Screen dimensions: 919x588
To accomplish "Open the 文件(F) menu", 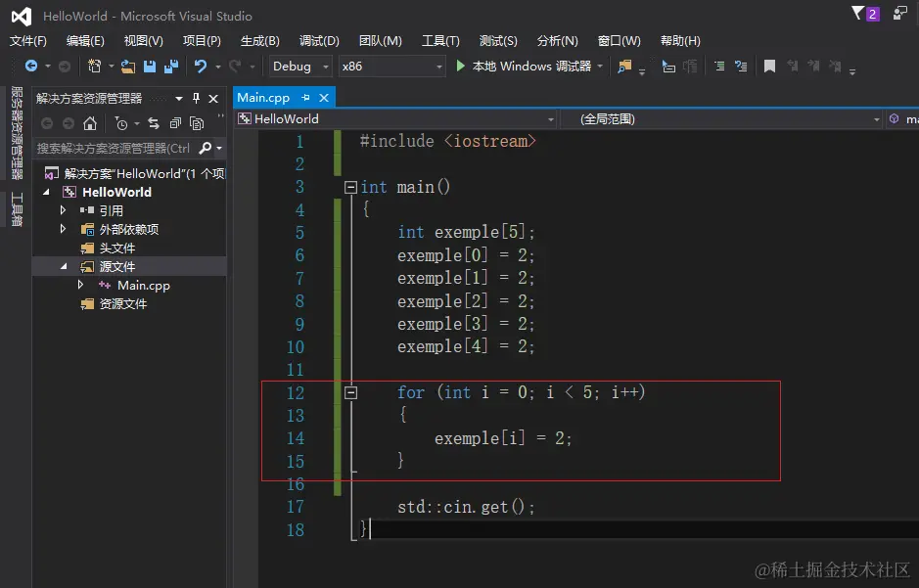I will click(28, 41).
